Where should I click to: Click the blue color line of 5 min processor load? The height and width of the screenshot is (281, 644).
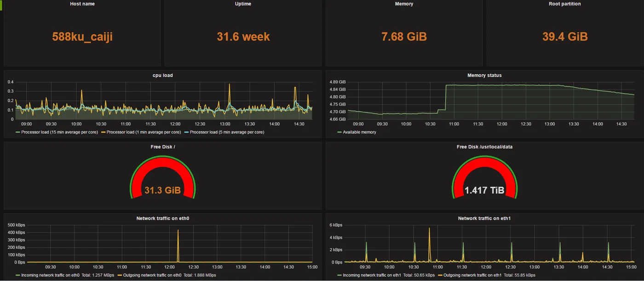tap(186, 132)
